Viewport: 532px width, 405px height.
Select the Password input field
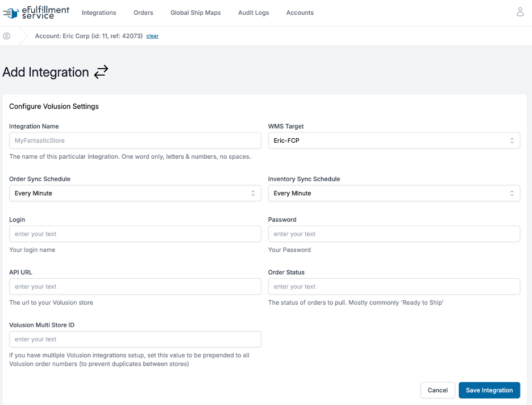coord(394,234)
